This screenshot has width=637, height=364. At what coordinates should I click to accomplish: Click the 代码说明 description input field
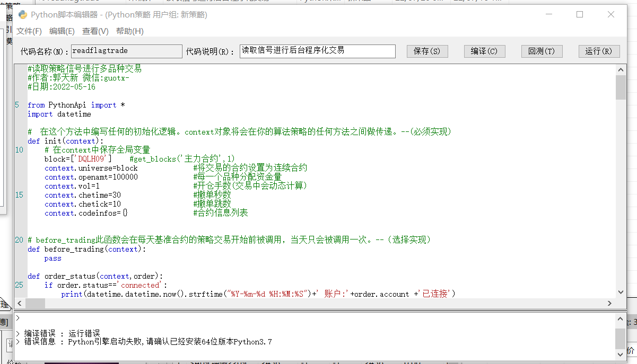[x=318, y=51]
